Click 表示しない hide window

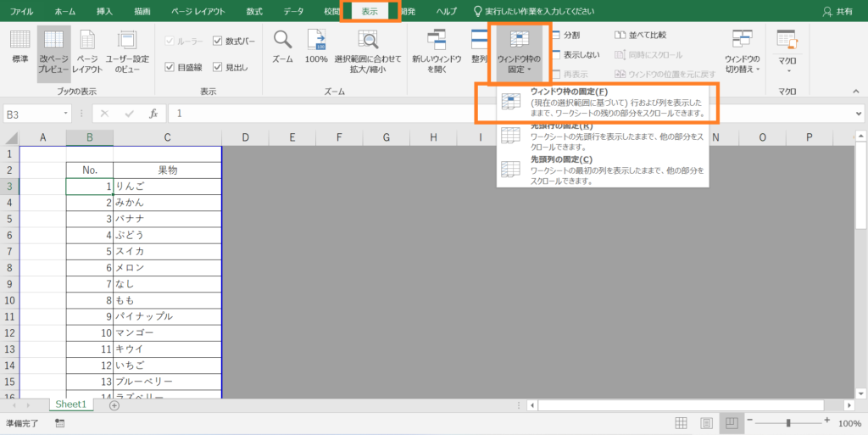576,55
